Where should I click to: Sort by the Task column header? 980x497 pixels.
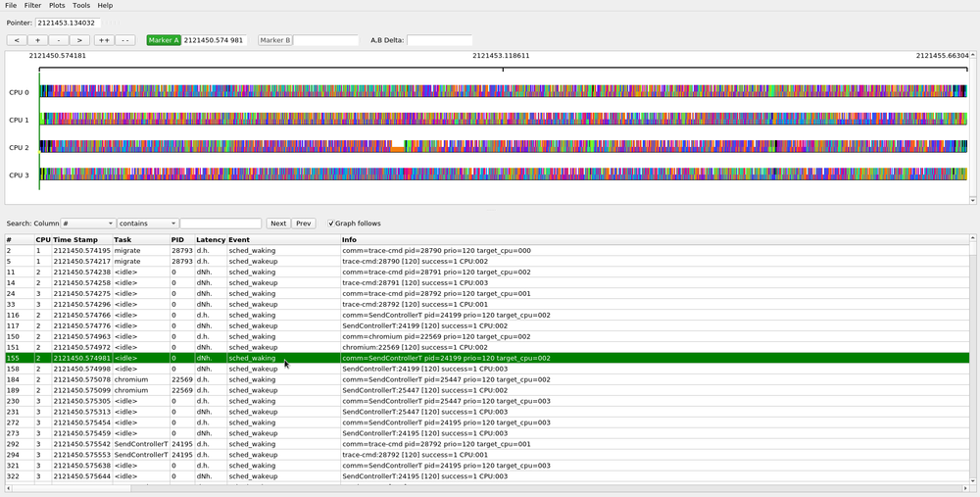pyautogui.click(x=141, y=239)
